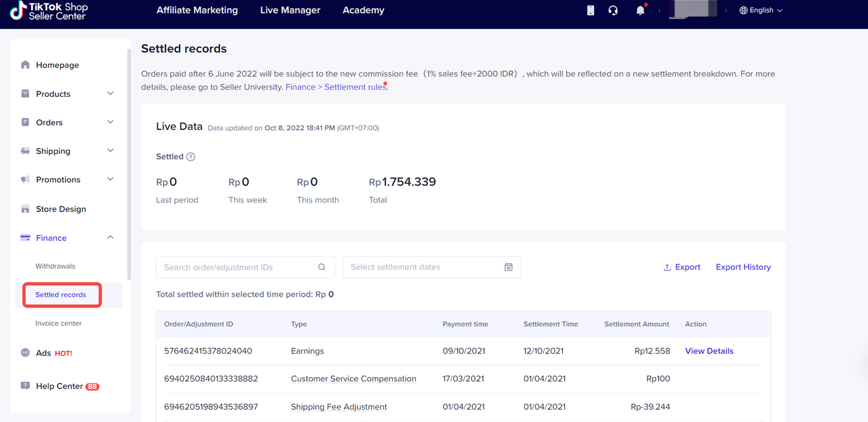Viewport: 868px width, 422px height.
Task: Select Withdrawals under Finance
Action: click(56, 266)
